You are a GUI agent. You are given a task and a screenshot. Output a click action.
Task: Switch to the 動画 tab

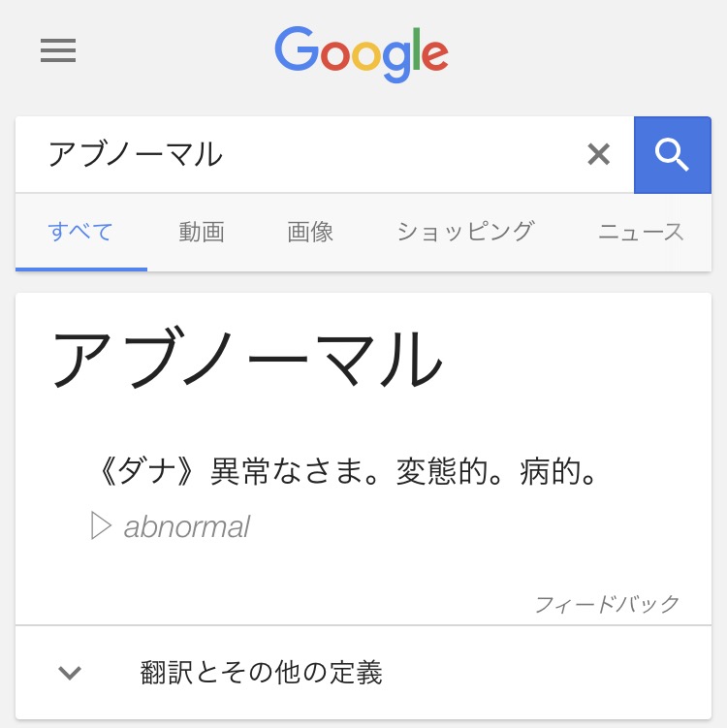click(x=202, y=233)
